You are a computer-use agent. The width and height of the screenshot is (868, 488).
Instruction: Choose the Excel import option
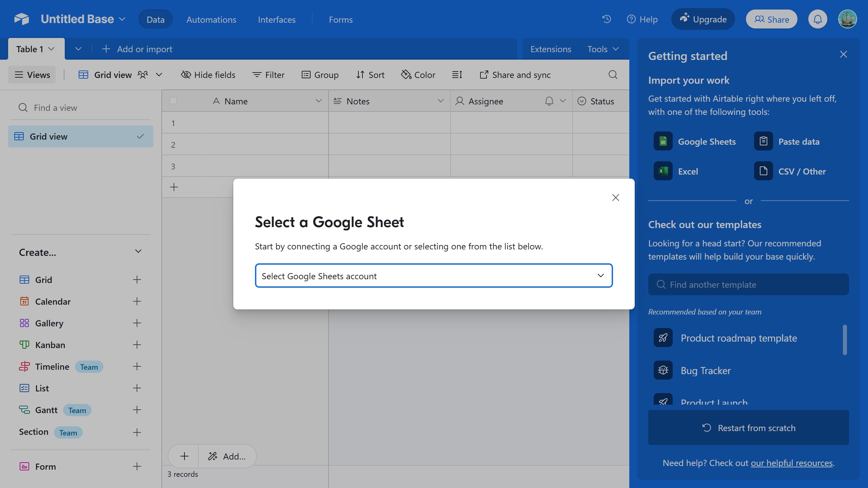(x=676, y=171)
